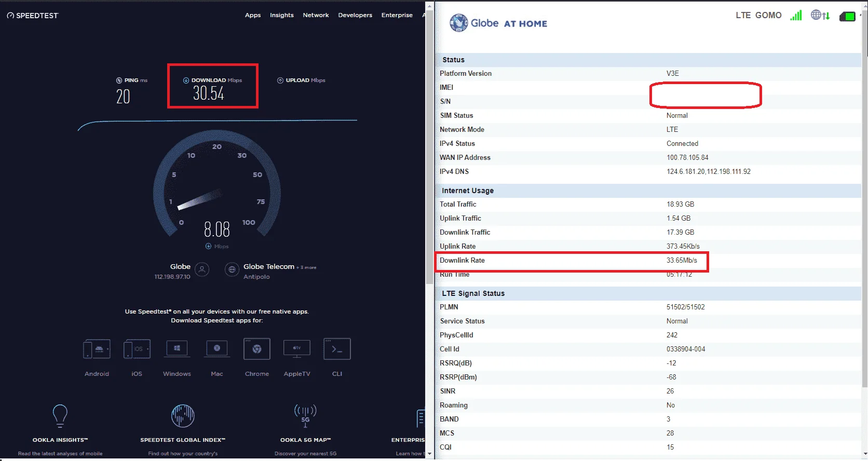Screen dimensions: 868x461
Task: Click the Total Traffic value 18.93 GB
Action: 680,204
